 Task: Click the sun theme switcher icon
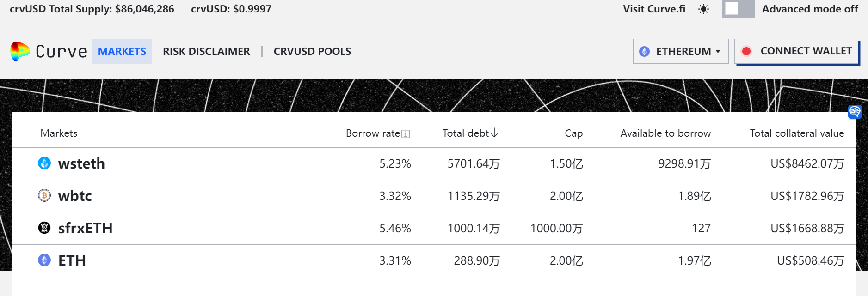pos(703,9)
